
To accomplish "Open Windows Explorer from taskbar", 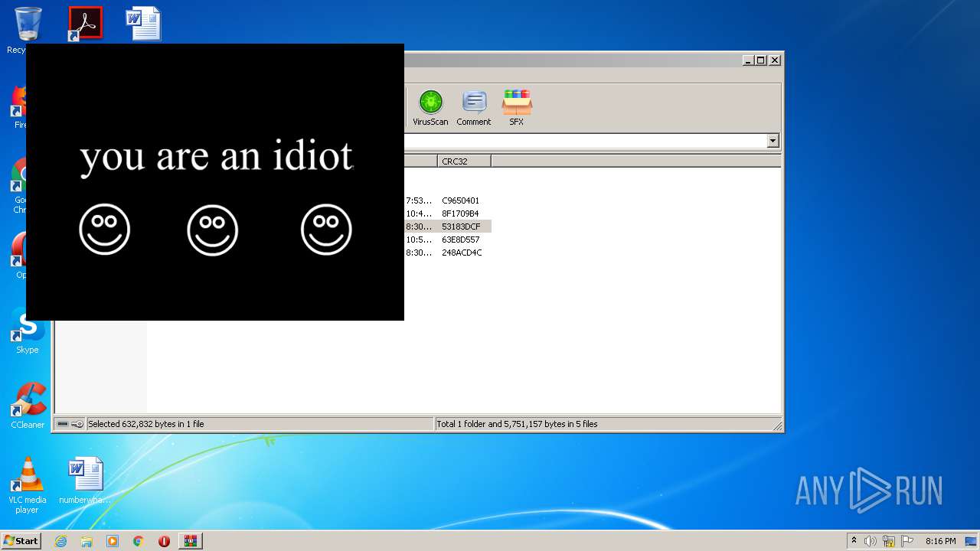I will click(87, 541).
